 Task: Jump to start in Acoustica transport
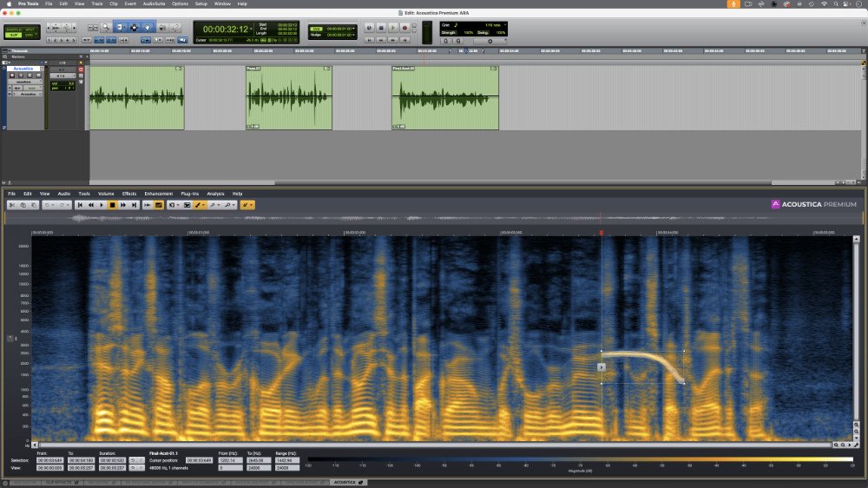point(80,205)
